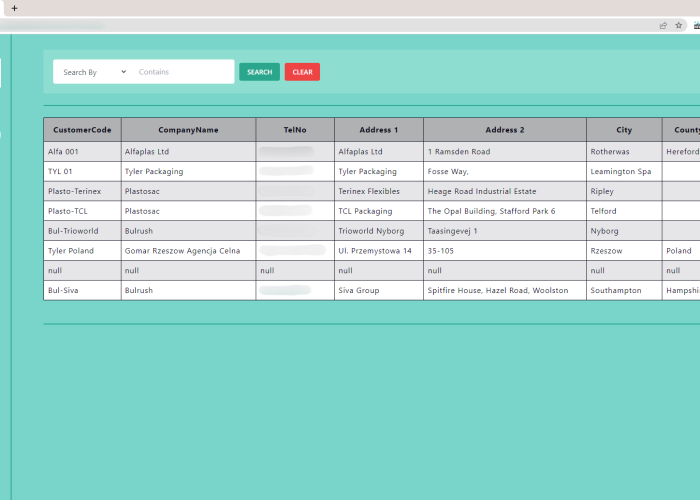Click Trioworld Nyborg address cell

point(379,231)
